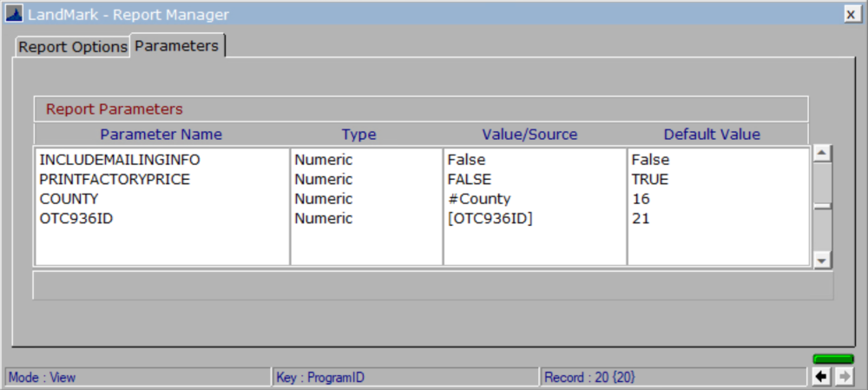Click the TRUE default value cell

click(x=650, y=180)
